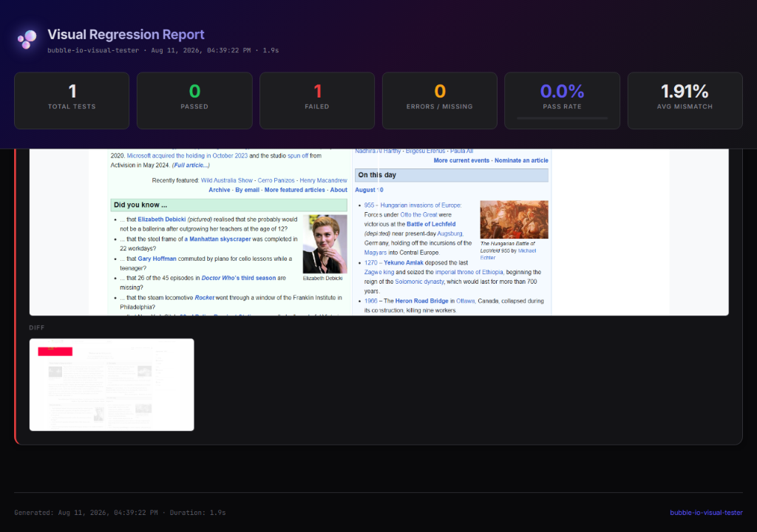Open the 'Yekuno Amlak' link

[x=404, y=262]
